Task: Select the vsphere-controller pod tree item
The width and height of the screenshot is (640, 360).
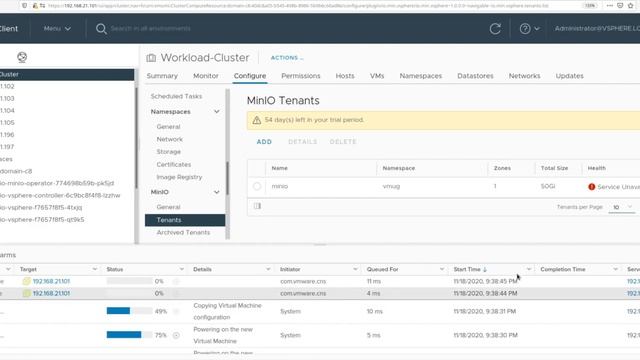Action: (60, 196)
